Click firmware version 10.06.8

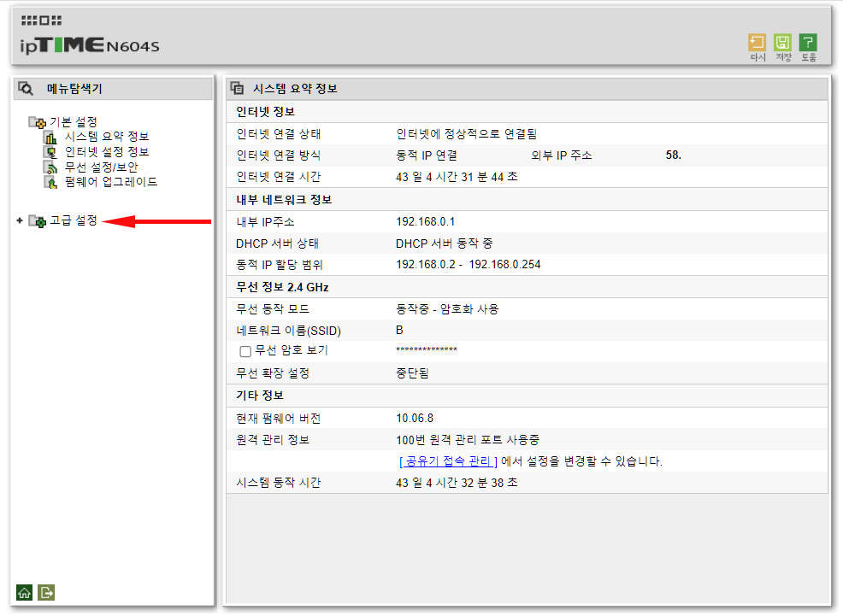coord(415,419)
